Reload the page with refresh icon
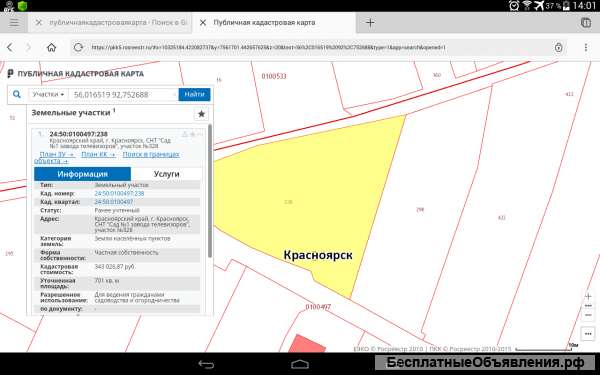The height and width of the screenshot is (375, 600). pyautogui.click(x=78, y=47)
